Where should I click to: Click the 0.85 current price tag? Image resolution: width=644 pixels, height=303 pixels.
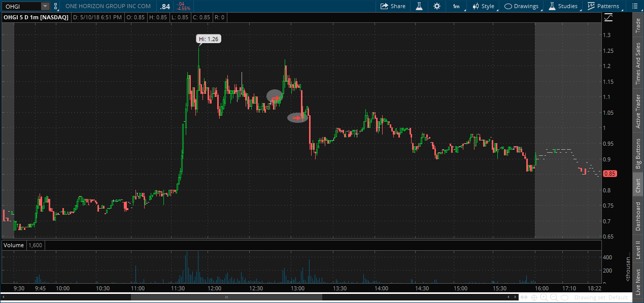pyautogui.click(x=609, y=174)
